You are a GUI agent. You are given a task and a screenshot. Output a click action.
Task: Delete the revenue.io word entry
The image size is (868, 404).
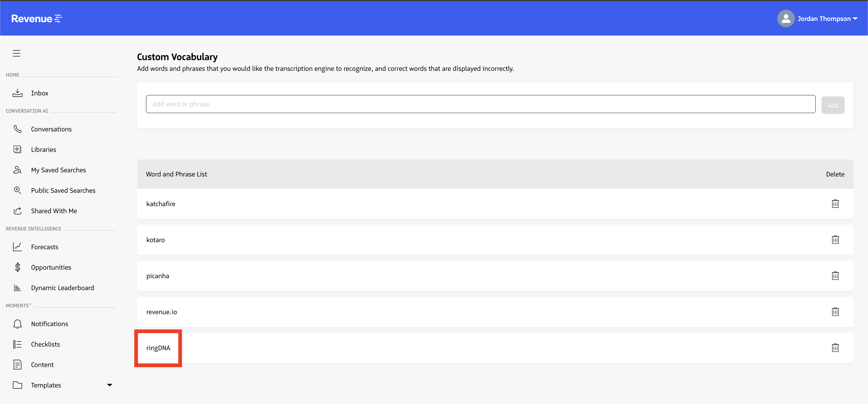click(x=835, y=312)
